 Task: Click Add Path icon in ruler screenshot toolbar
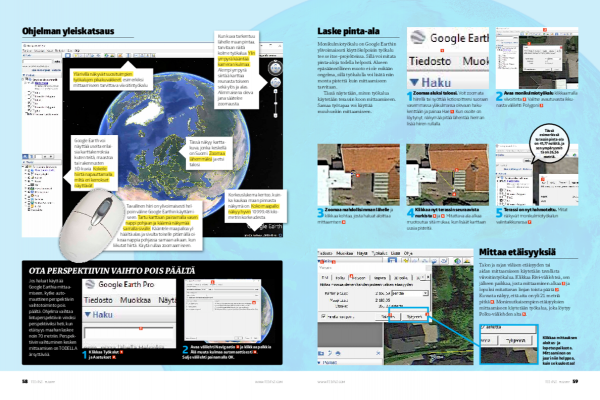[x=425, y=261]
